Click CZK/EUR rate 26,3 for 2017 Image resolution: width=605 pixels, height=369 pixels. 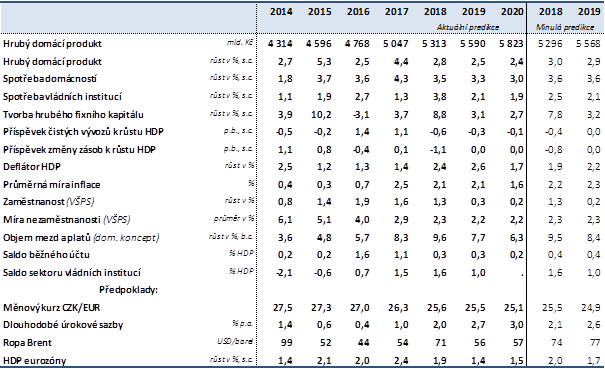[x=399, y=308]
